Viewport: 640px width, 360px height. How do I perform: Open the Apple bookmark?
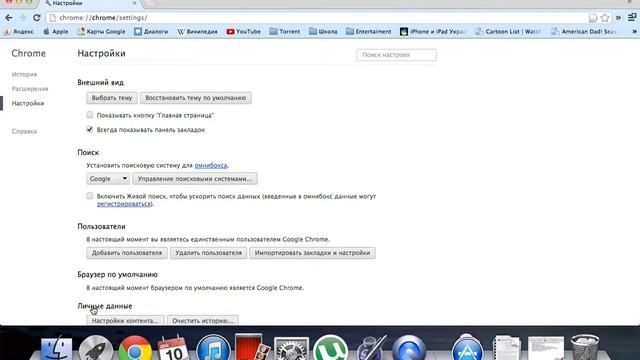56,31
